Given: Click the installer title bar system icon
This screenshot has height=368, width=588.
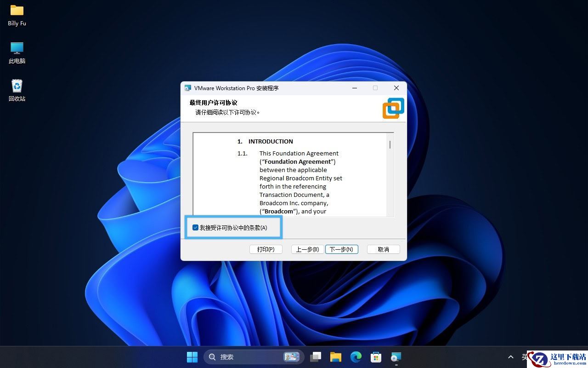Looking at the screenshot, I should click(188, 88).
